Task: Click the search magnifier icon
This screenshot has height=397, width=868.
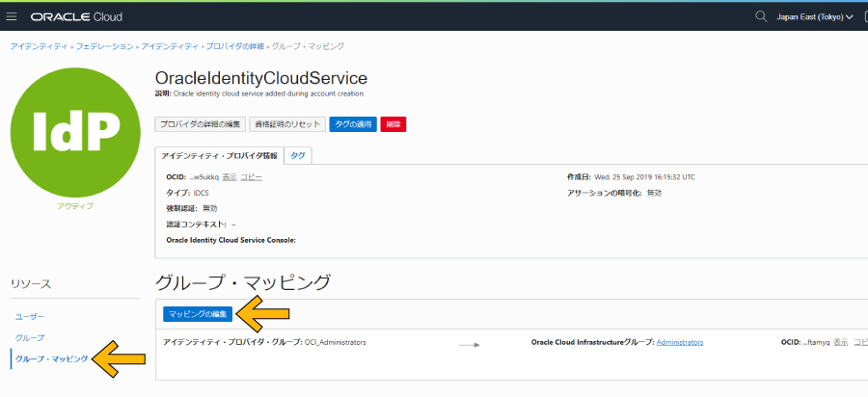Action: coord(761,16)
